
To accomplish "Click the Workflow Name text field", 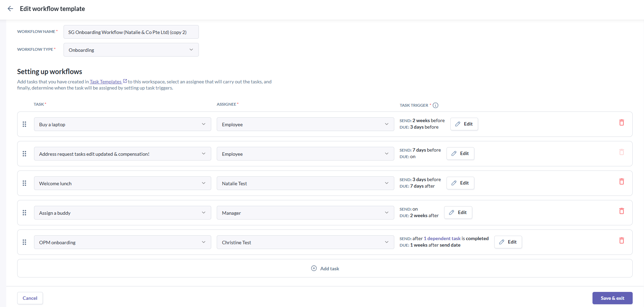I will [x=131, y=32].
